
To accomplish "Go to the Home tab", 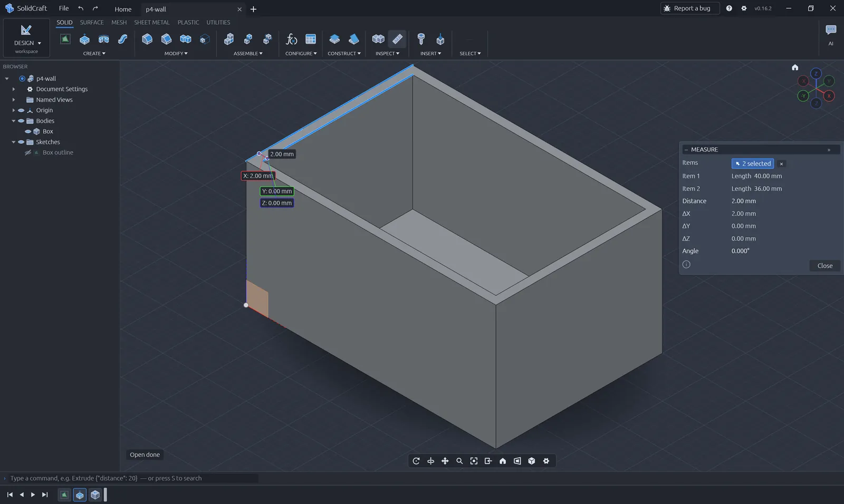I will [x=123, y=9].
